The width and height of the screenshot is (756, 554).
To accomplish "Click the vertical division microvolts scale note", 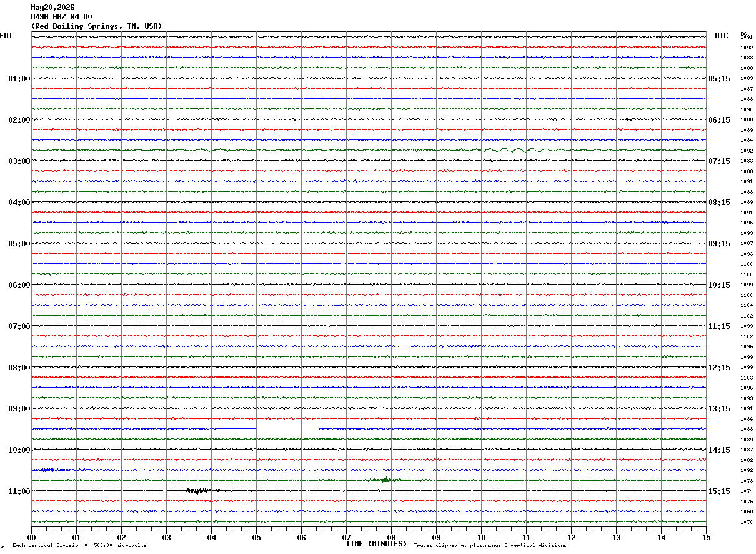I will [79, 545].
